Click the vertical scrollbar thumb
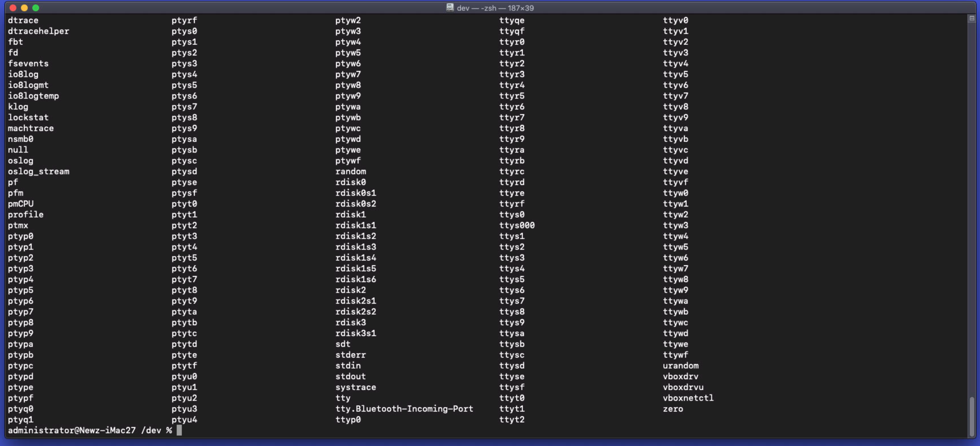Image resolution: width=980 pixels, height=446 pixels. pyautogui.click(x=971, y=417)
